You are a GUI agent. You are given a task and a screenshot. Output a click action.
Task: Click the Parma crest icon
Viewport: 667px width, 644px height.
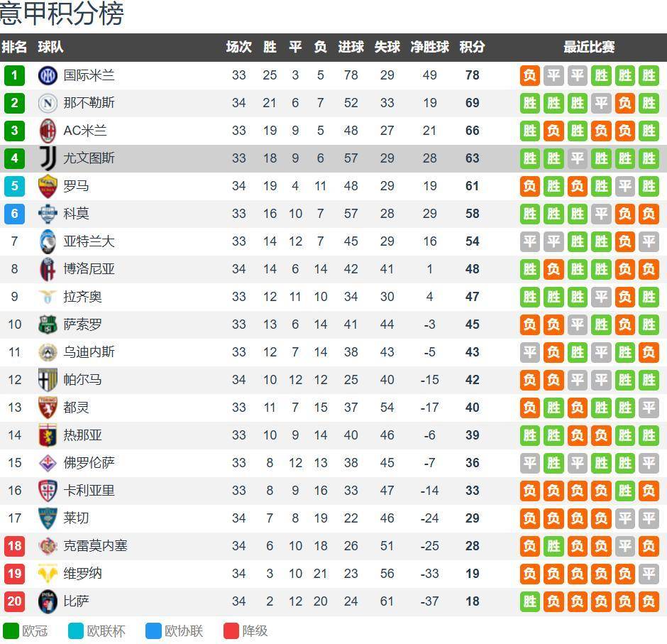click(48, 380)
